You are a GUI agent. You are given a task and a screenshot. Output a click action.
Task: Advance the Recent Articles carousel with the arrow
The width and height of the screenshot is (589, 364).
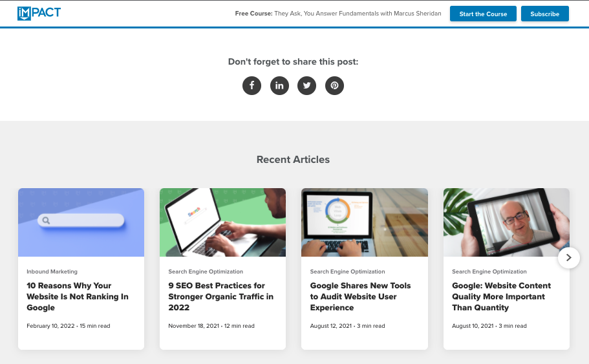569,258
